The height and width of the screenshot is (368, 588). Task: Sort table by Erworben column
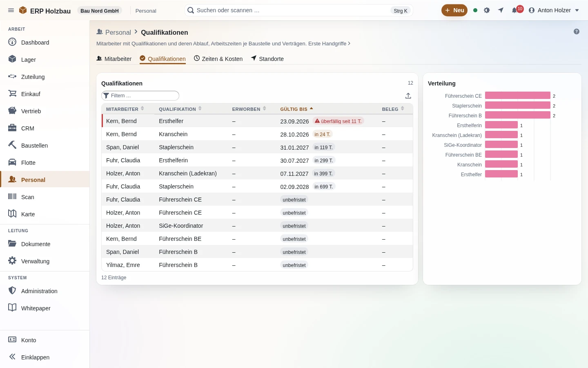click(249, 109)
